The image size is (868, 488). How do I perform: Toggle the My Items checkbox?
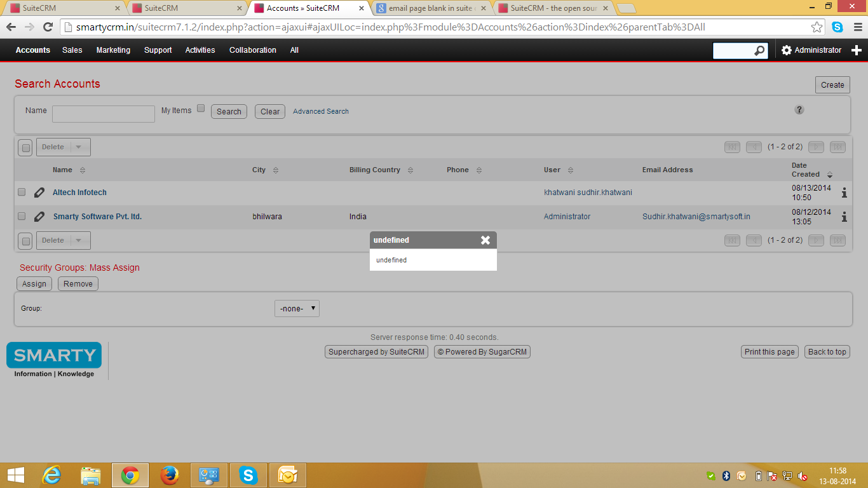[x=201, y=109]
